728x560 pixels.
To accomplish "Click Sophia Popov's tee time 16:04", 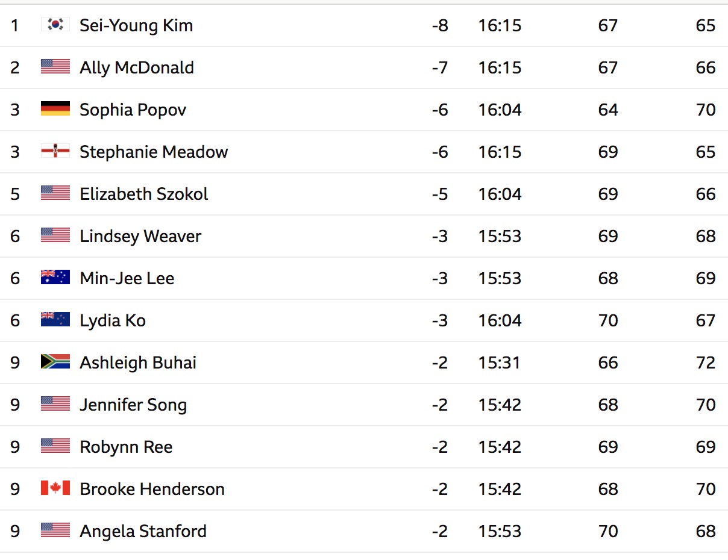I will pyautogui.click(x=500, y=110).
